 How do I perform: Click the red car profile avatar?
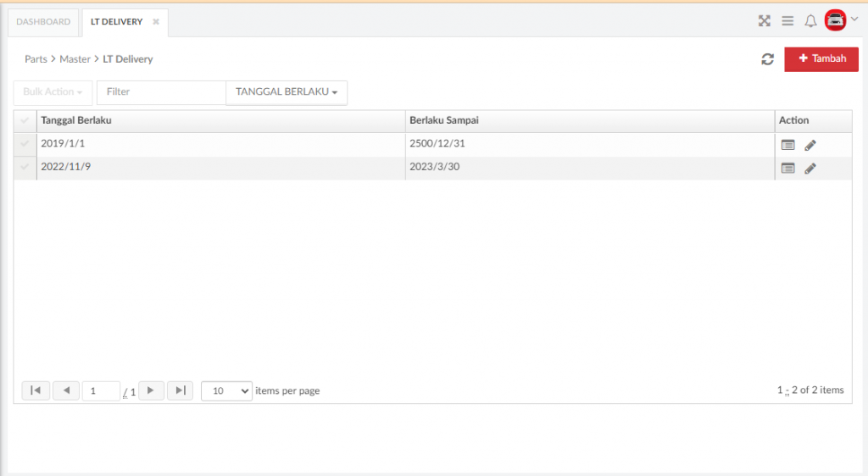coord(835,20)
